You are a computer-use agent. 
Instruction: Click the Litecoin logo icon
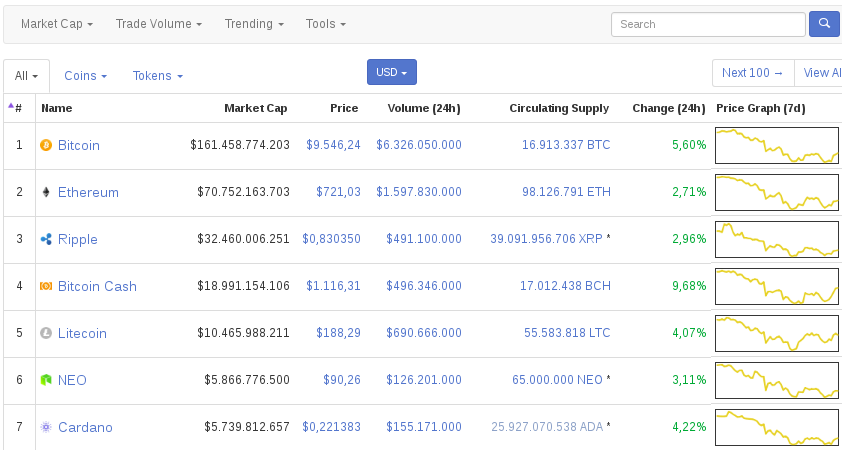45,334
